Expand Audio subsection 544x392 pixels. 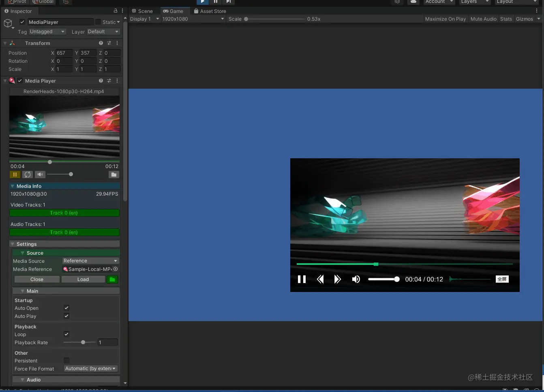point(23,380)
